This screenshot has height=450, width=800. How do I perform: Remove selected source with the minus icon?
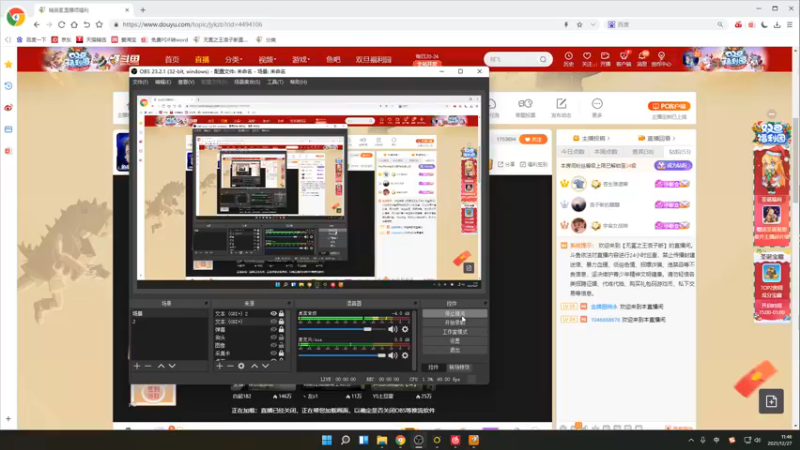[230, 366]
